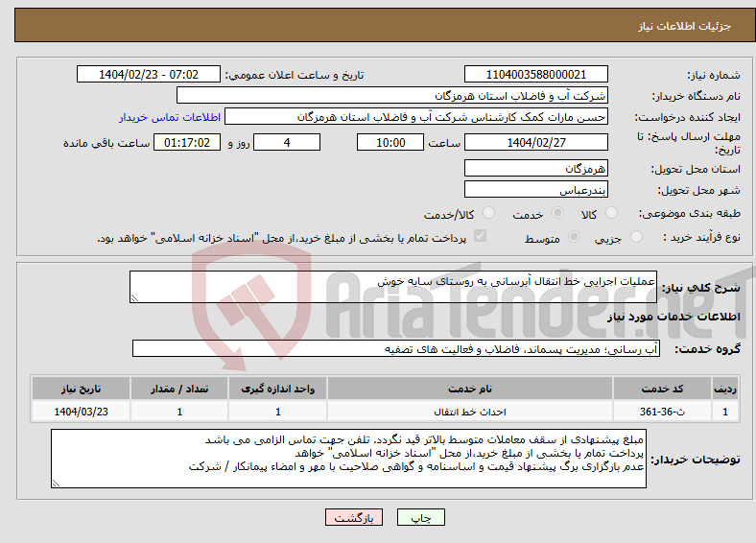This screenshot has width=756, height=543.
Task: Click the ردیف column header
Action: 725,389
